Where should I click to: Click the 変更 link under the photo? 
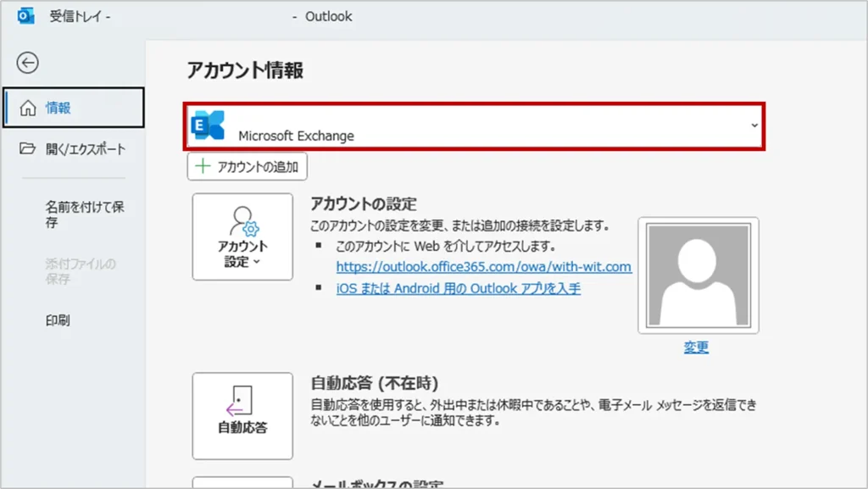696,347
